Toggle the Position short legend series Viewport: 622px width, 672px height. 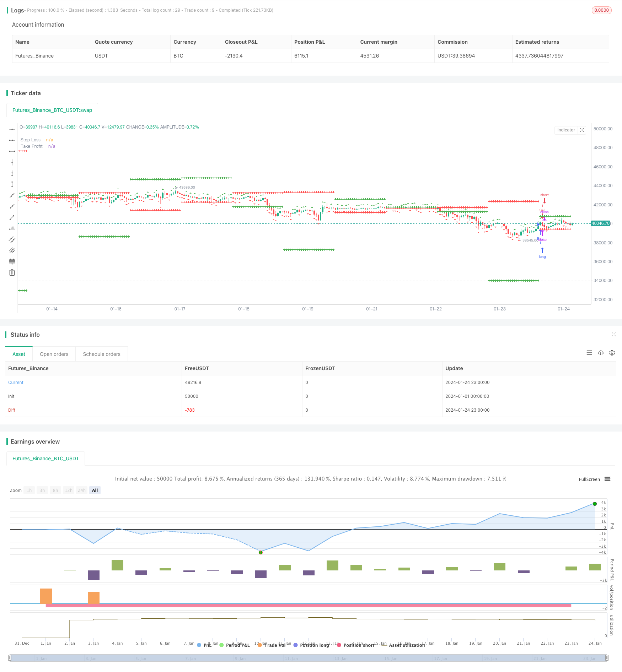point(355,645)
